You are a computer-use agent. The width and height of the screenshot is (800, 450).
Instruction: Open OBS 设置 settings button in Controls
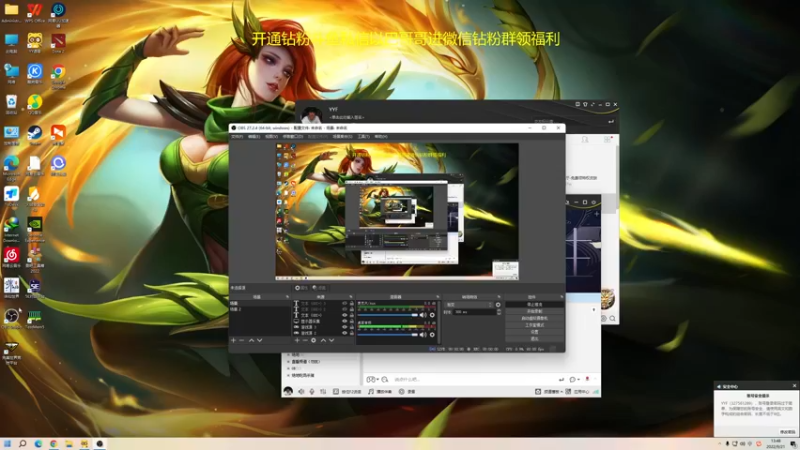[534, 332]
